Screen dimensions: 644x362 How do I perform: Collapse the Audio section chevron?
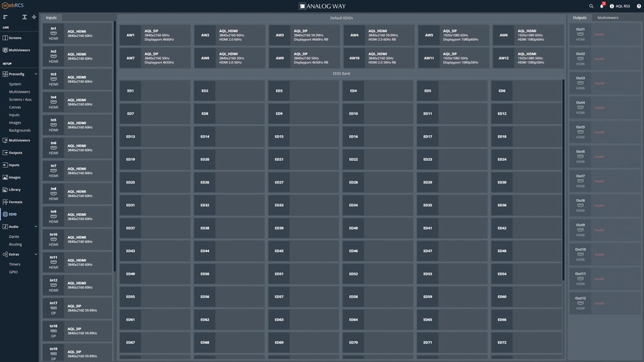point(36,226)
